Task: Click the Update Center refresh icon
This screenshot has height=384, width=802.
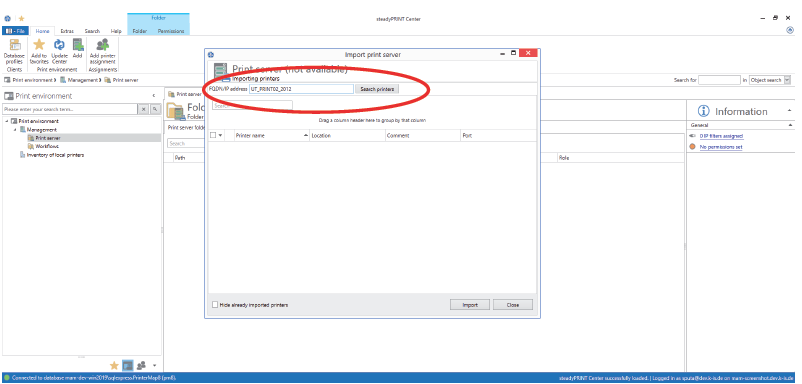Action: pos(59,45)
